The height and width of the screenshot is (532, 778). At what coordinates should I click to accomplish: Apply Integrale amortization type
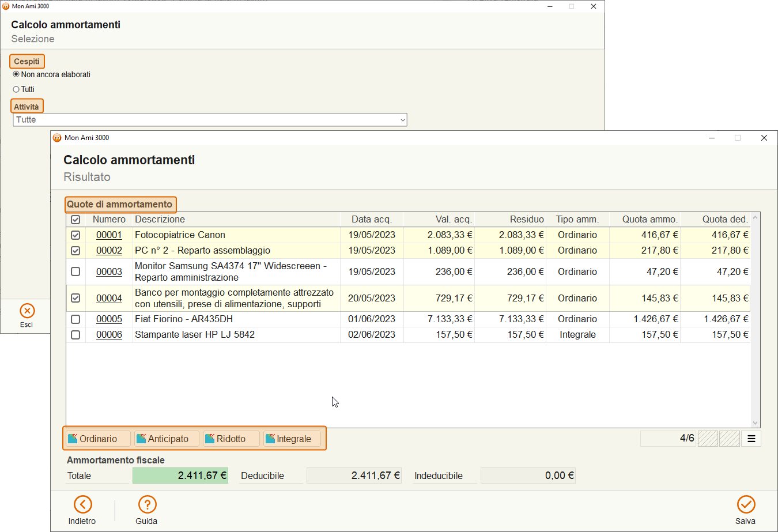(x=292, y=439)
